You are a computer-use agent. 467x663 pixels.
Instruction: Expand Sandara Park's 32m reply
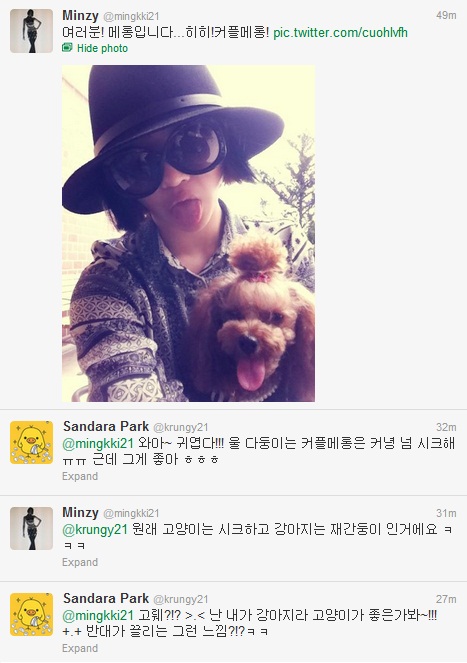point(80,476)
